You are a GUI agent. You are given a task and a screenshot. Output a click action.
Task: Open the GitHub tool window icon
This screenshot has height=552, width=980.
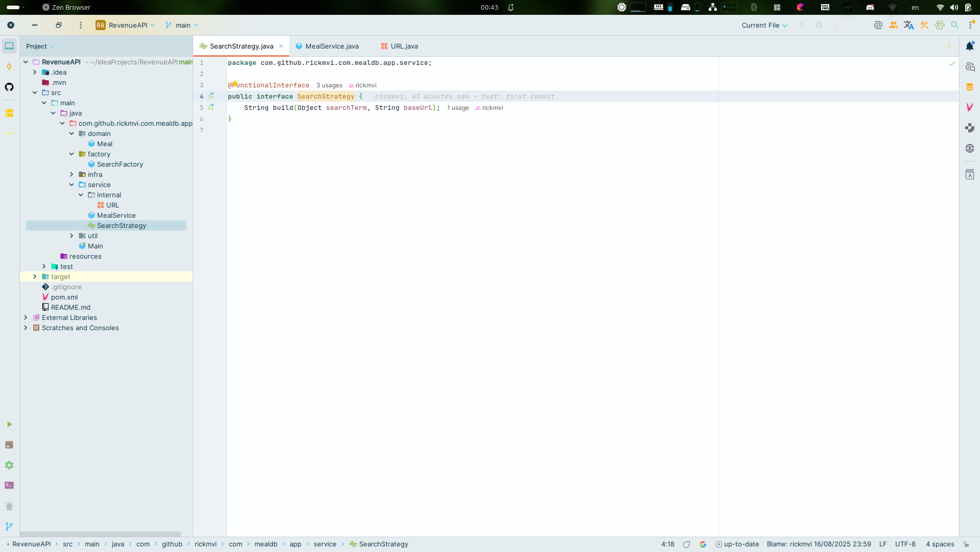(x=9, y=87)
